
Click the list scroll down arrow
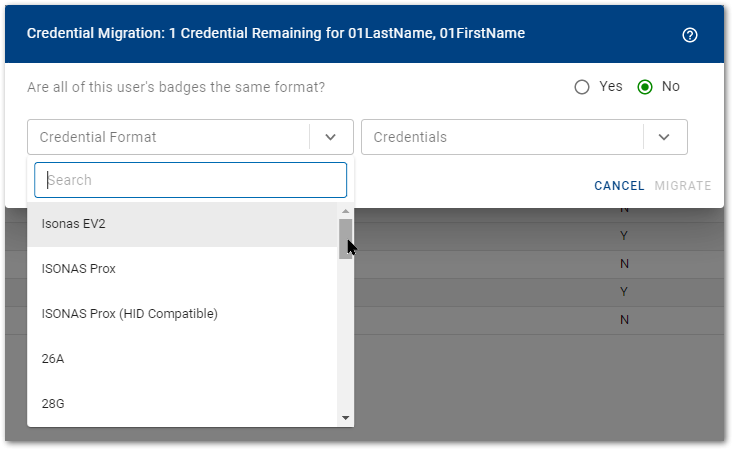pos(346,417)
